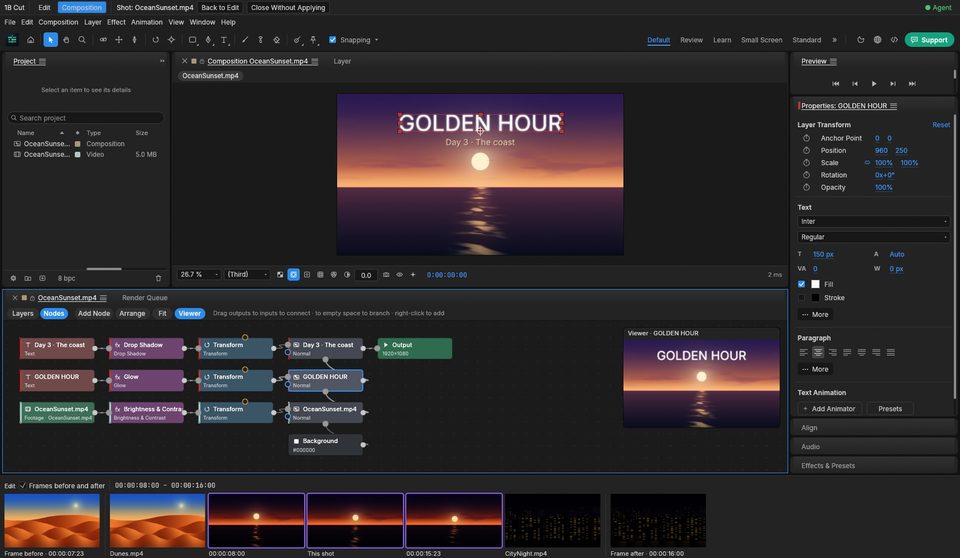The height and width of the screenshot is (558, 960).
Task: Select the Type text tool
Action: 224,40
